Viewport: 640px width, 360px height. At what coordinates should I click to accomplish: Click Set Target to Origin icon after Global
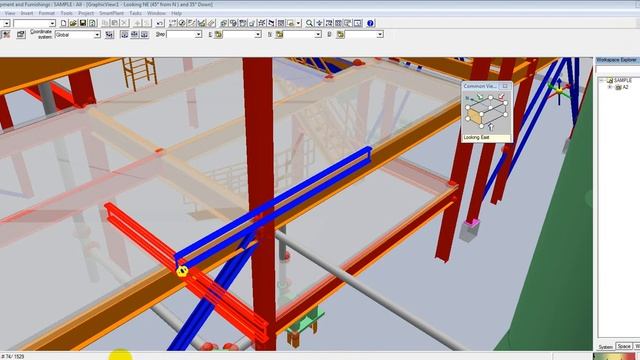coord(109,35)
